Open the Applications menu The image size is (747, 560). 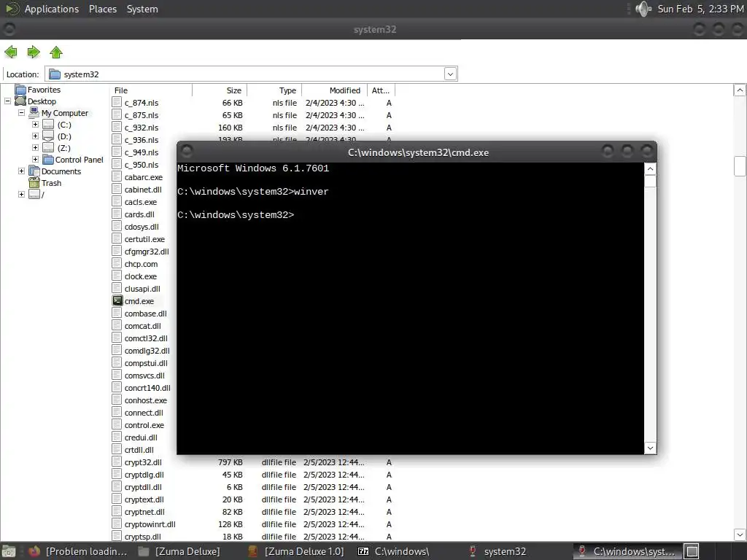tap(52, 9)
